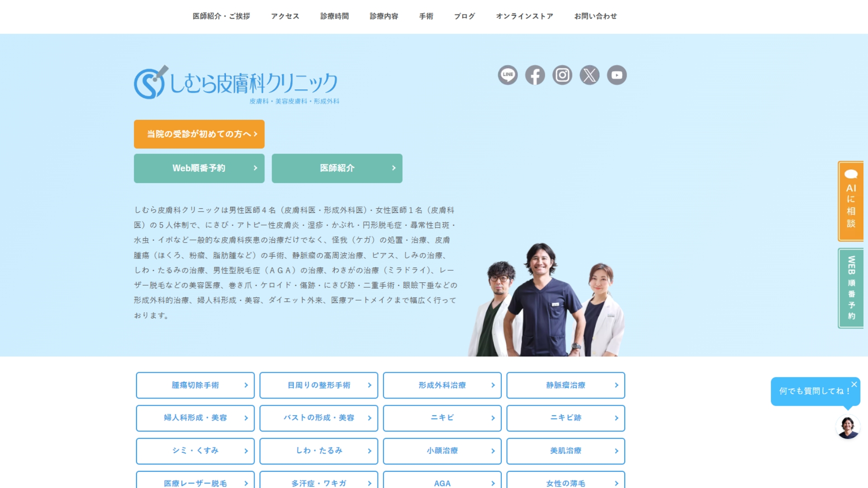Open 診療内容 in the top menu
The width and height of the screenshot is (868, 488).
[x=384, y=16]
